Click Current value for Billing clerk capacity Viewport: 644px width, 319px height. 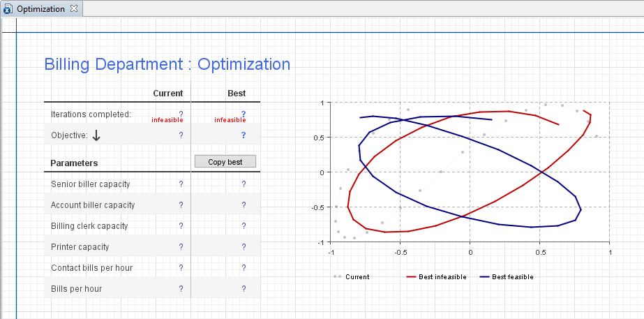tap(181, 226)
